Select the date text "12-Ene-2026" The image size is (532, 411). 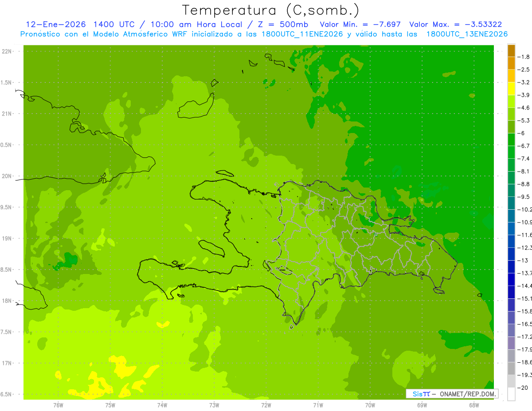pyautogui.click(x=55, y=24)
